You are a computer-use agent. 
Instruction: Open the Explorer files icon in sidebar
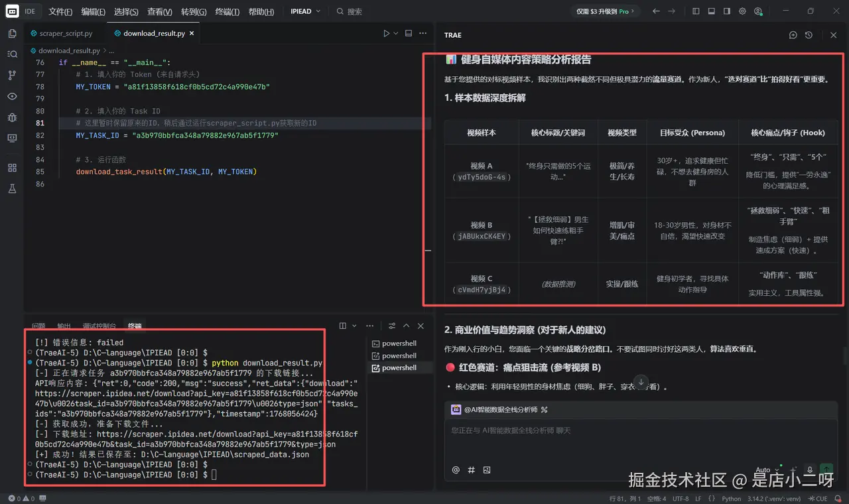[x=12, y=34]
